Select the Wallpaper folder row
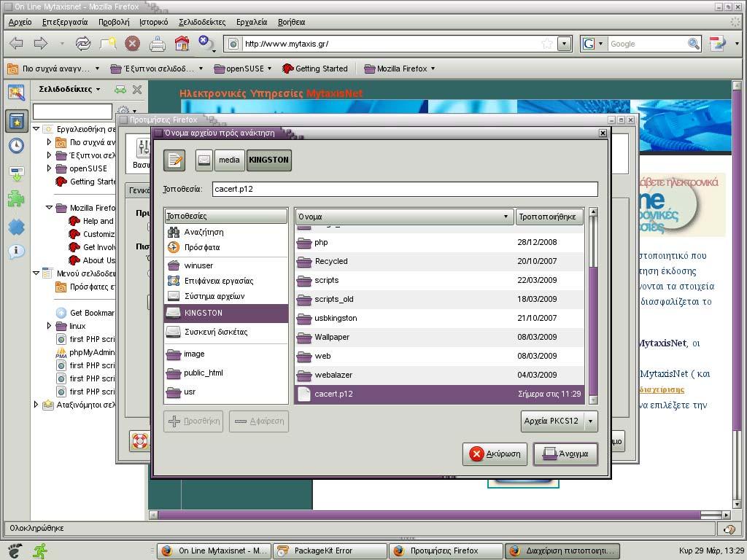 tap(439, 337)
